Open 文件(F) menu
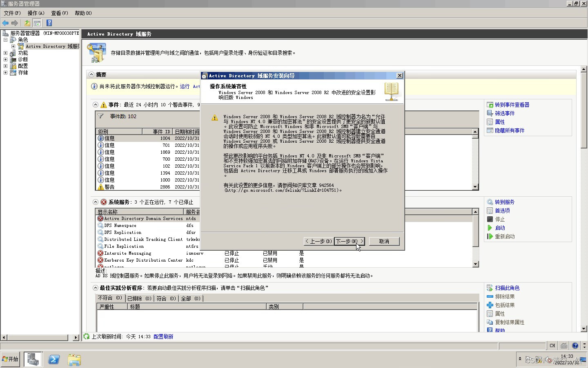This screenshot has height=368, width=588. coord(12,13)
